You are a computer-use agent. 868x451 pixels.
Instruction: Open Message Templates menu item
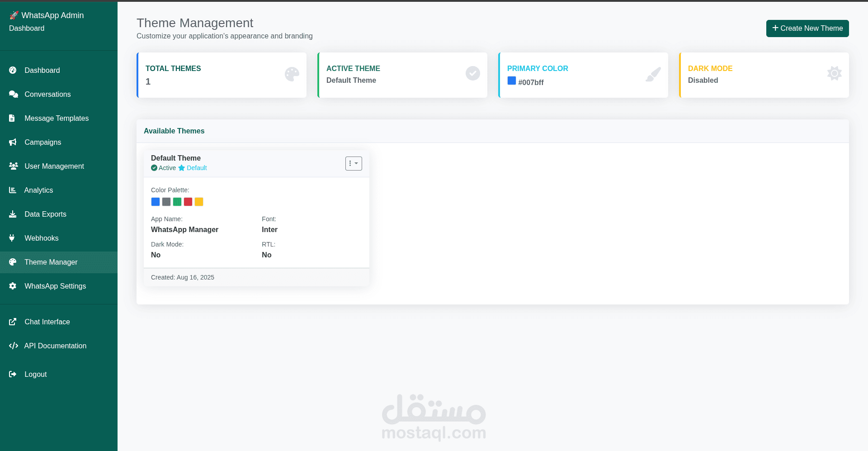pos(59,118)
